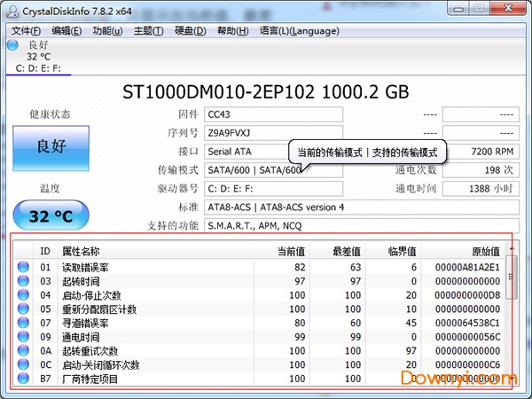
Task: Click the 序列号 field showing Z9A9FVXJ
Action: coord(271,133)
